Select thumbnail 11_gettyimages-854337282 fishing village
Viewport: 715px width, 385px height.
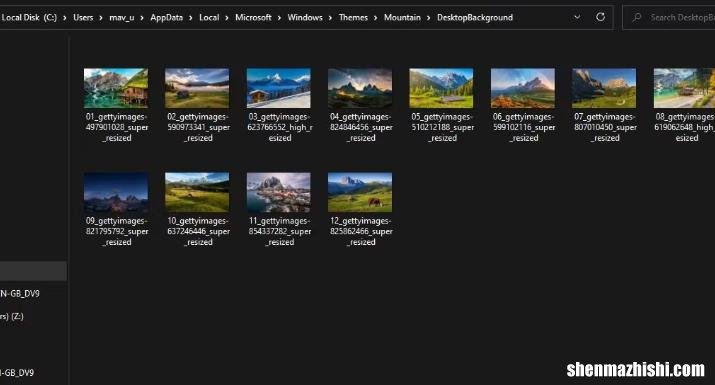(x=279, y=192)
